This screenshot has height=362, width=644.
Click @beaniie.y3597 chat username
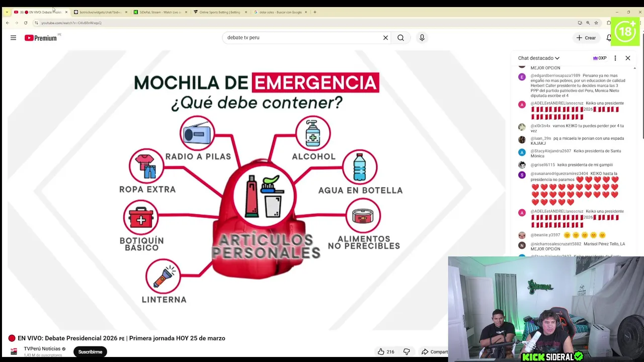[x=545, y=235]
